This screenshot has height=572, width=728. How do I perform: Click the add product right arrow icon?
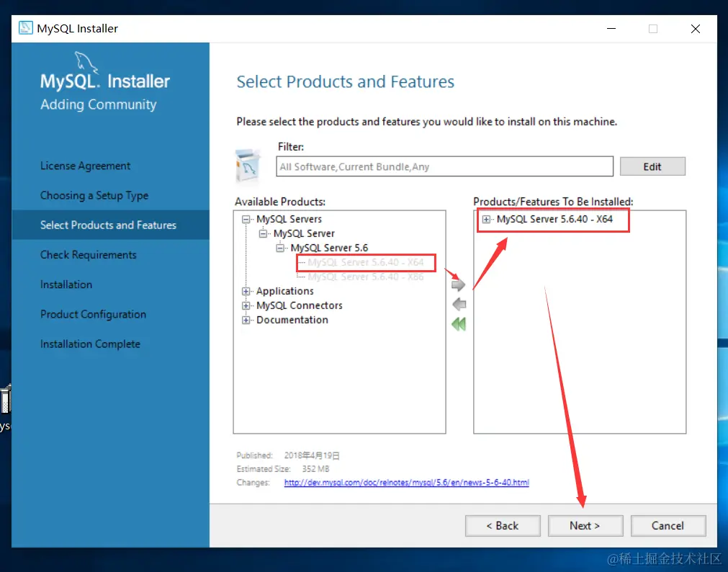(458, 285)
